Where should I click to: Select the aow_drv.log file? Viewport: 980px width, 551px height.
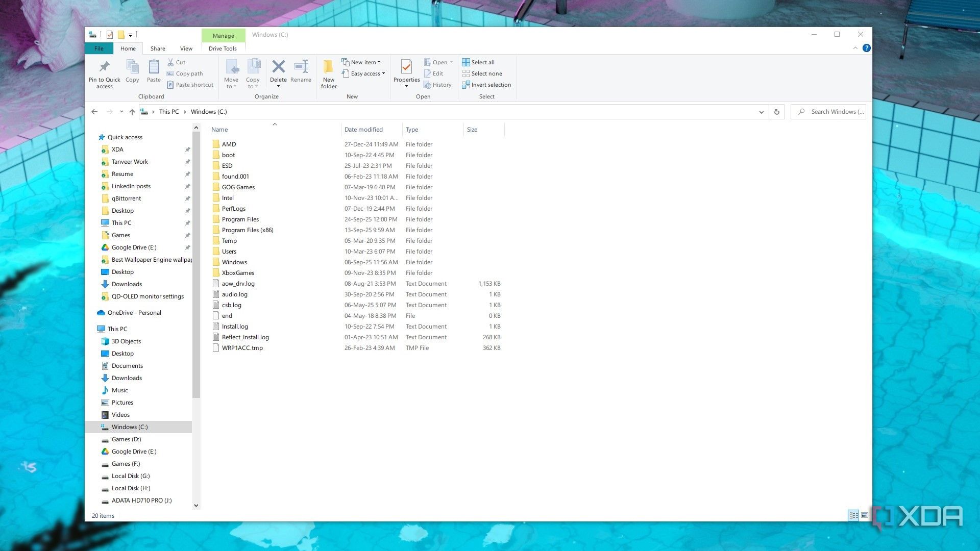pyautogui.click(x=238, y=284)
